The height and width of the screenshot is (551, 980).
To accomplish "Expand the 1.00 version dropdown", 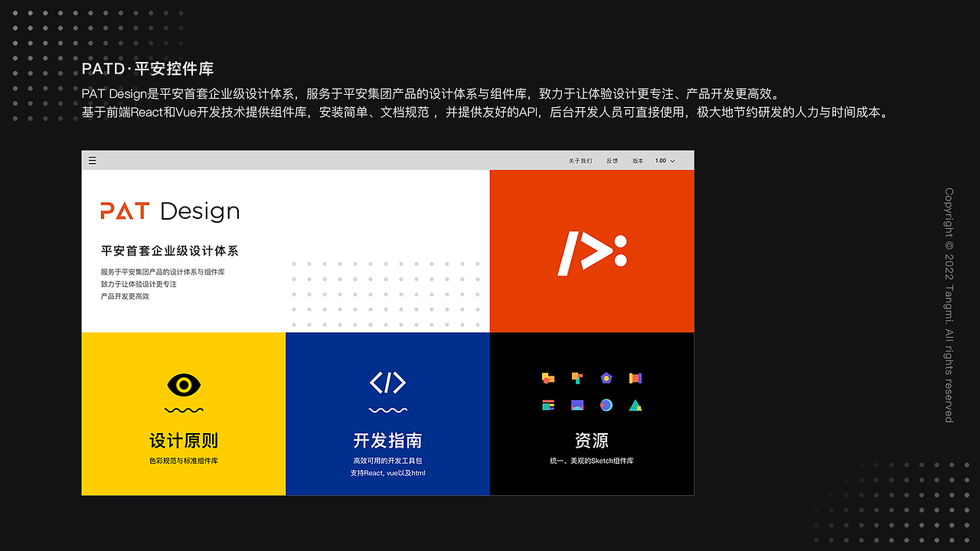I will coord(665,161).
